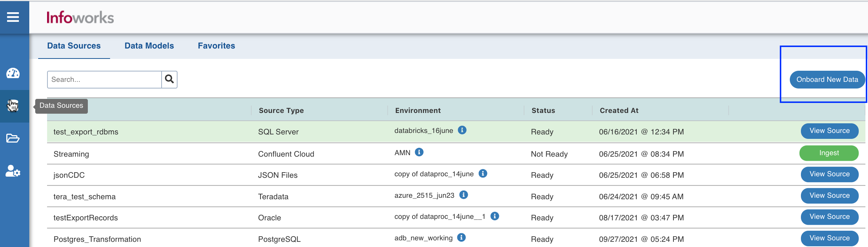
Task: Focus the Search input field
Action: [105, 79]
